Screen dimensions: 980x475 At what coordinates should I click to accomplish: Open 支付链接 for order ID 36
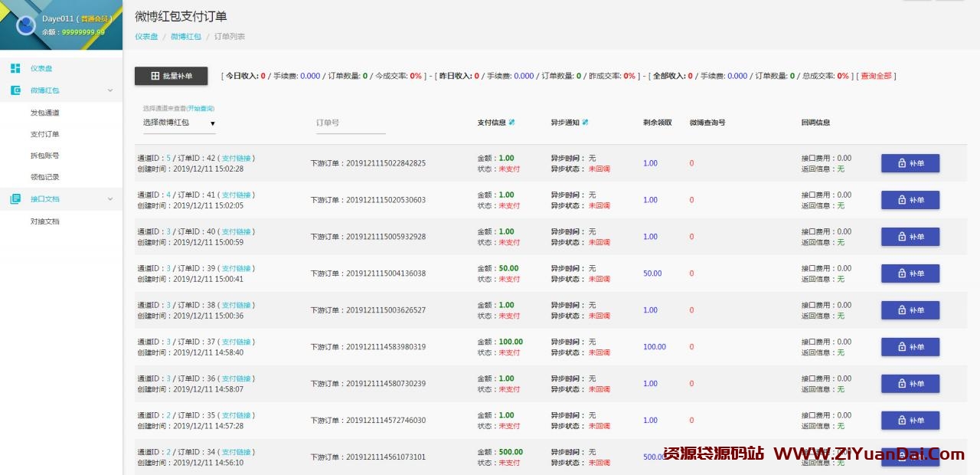pos(237,379)
